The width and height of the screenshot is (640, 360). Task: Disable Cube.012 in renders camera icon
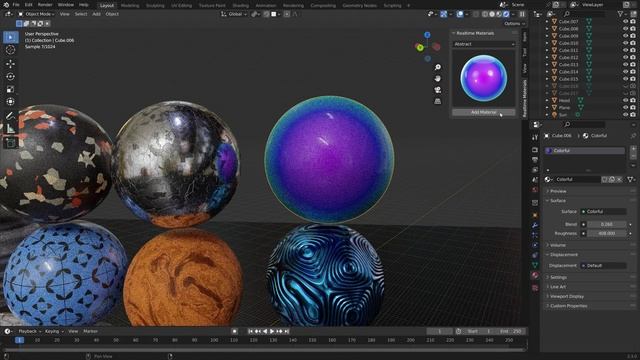pos(633,57)
